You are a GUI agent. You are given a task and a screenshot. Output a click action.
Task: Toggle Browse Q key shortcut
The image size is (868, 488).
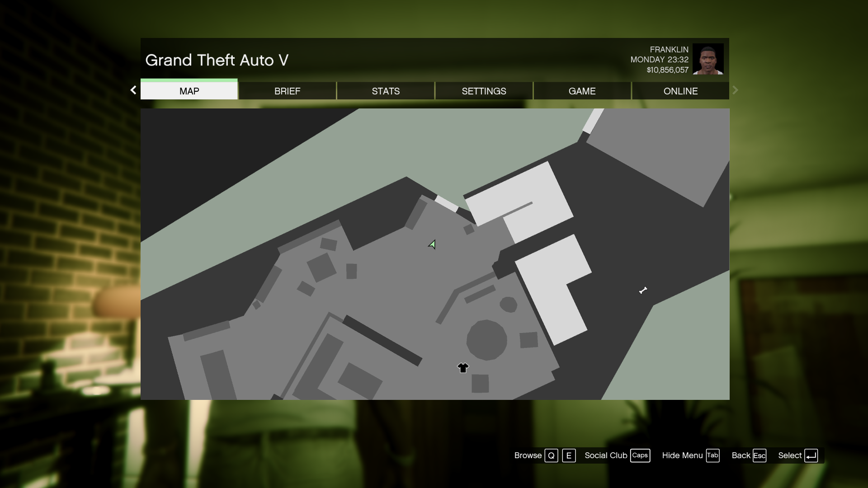coord(551,455)
